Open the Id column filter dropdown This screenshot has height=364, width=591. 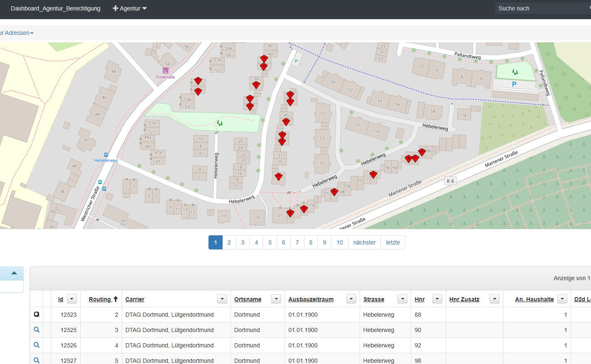click(72, 299)
